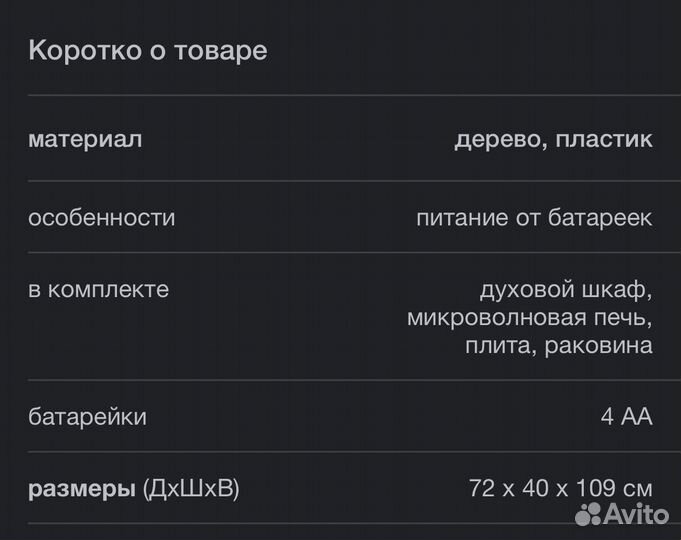This screenshot has height=540, width=681.
Task: Select the "в комплекте" row label
Action: (98, 290)
